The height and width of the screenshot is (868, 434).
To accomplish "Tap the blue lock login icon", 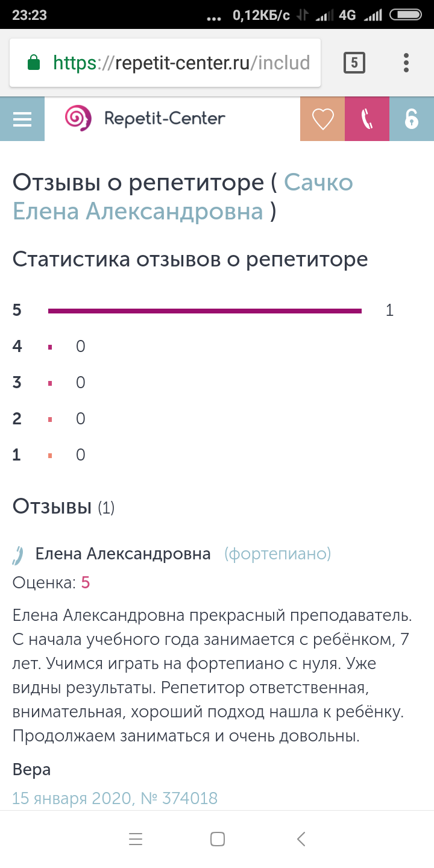I will 412,119.
